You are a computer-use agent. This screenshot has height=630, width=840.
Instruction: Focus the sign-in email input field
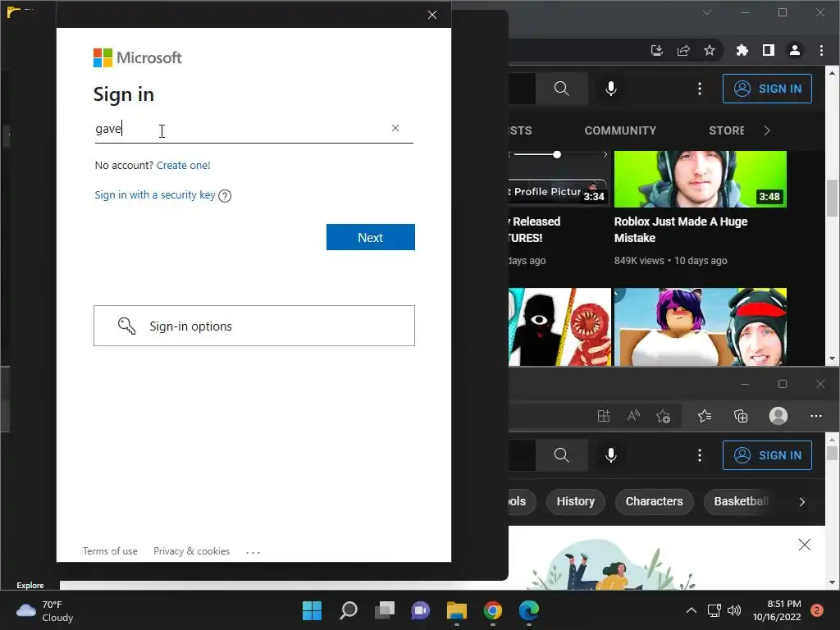coord(254,129)
